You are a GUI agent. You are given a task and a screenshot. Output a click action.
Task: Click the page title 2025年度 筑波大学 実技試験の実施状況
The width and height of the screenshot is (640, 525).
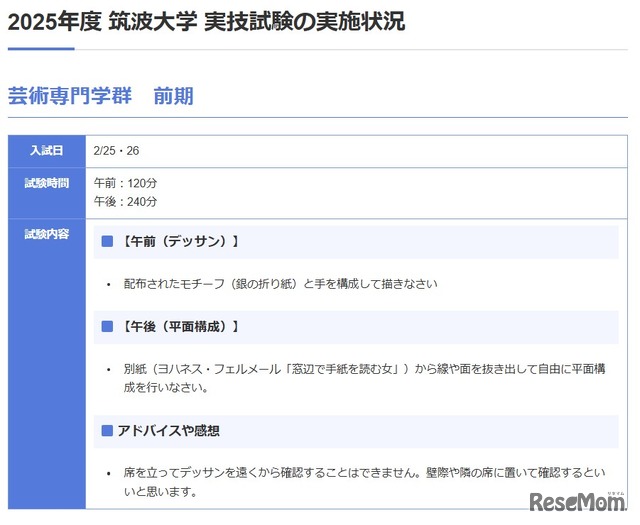coord(207,22)
